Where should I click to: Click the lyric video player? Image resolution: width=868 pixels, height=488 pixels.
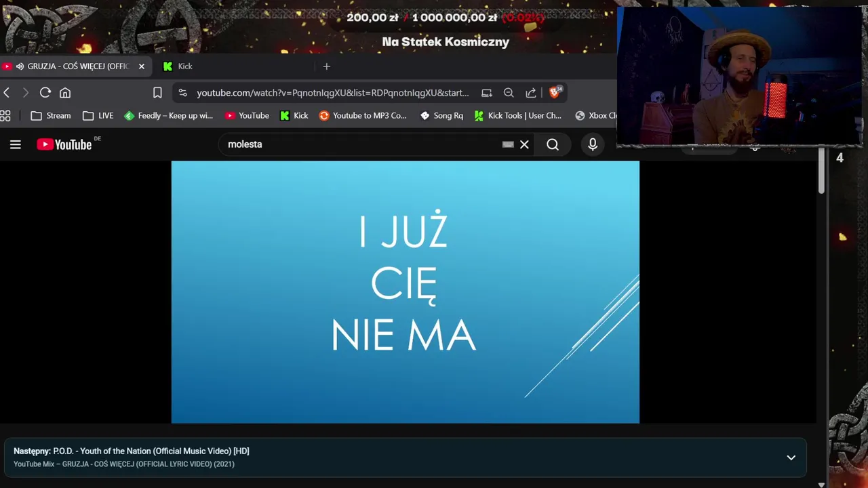point(405,291)
